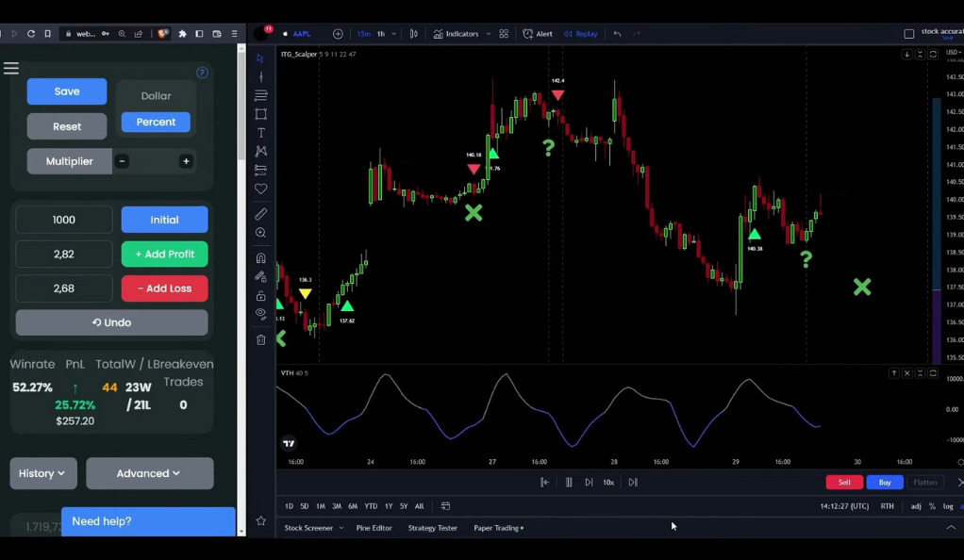This screenshot has height=560, width=964.
Task: Select the 1D date range
Action: click(x=289, y=506)
